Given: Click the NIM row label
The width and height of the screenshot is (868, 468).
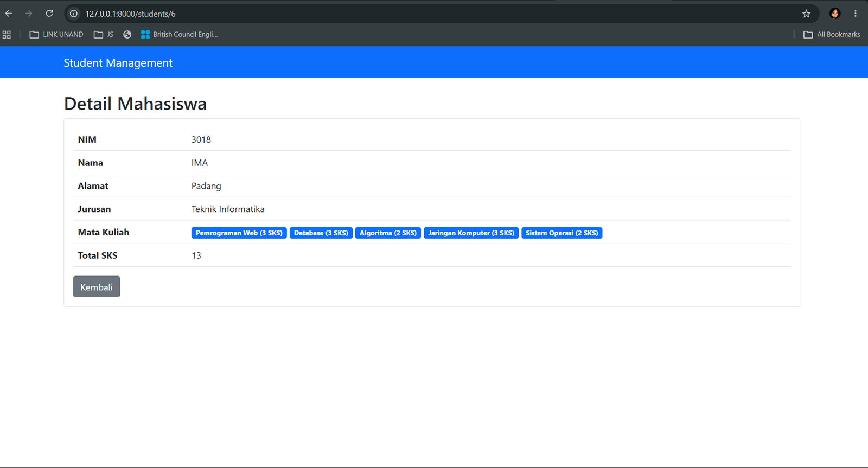Looking at the screenshot, I should pyautogui.click(x=87, y=139).
